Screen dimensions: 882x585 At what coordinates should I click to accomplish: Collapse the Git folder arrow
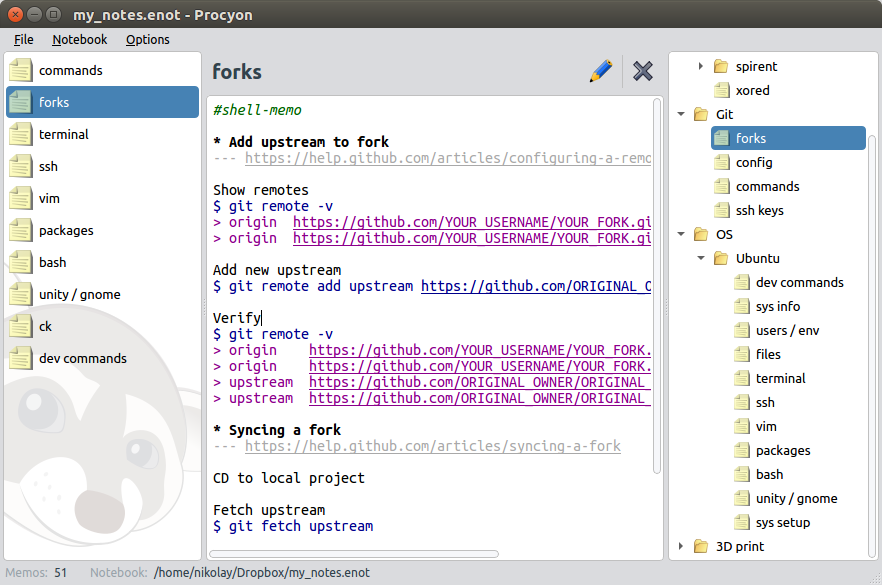(681, 114)
